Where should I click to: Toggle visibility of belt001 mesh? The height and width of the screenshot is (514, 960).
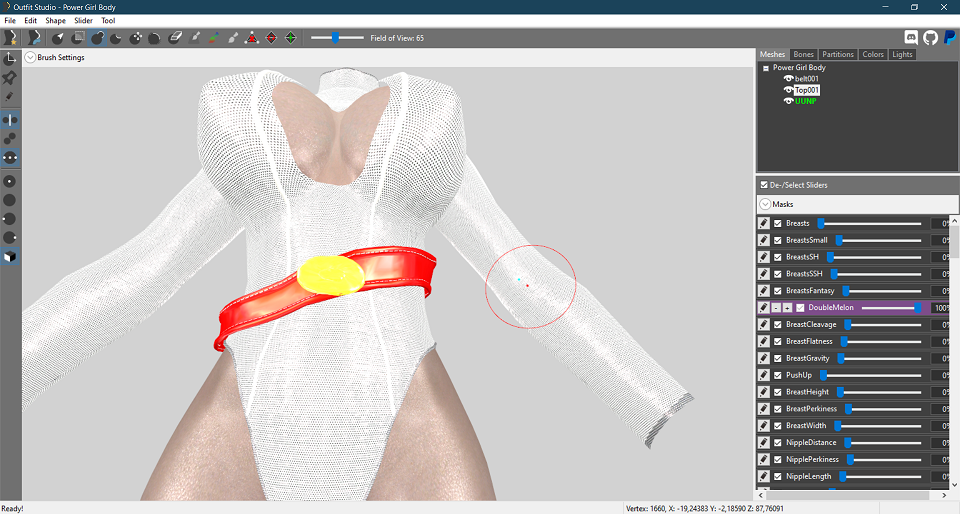click(789, 78)
